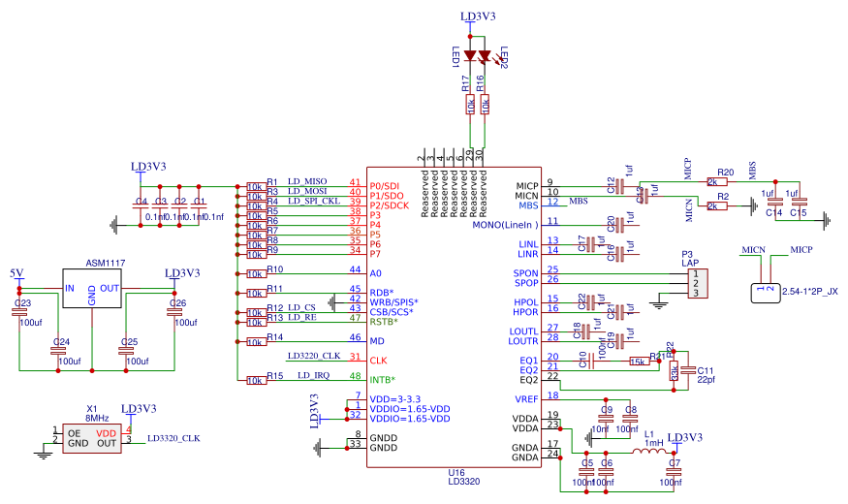Image resolution: width=848 pixels, height=504 pixels.
Task: Select the MD pin name
Action: point(377,341)
